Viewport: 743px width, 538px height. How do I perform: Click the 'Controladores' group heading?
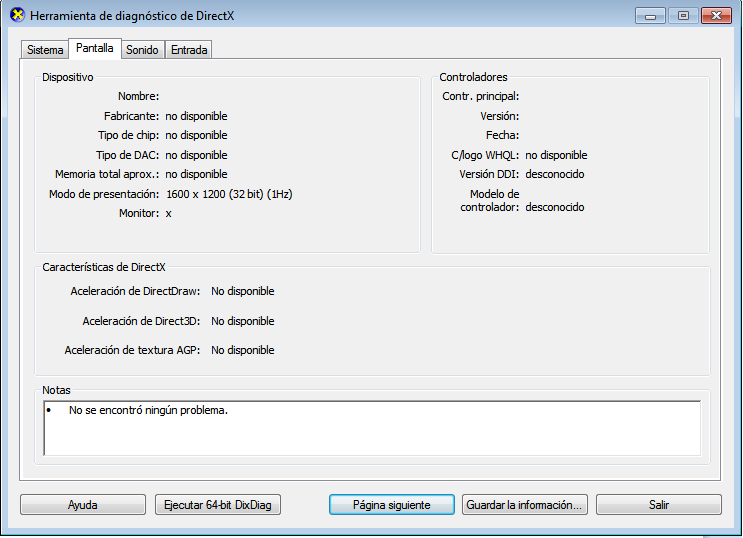(473, 77)
